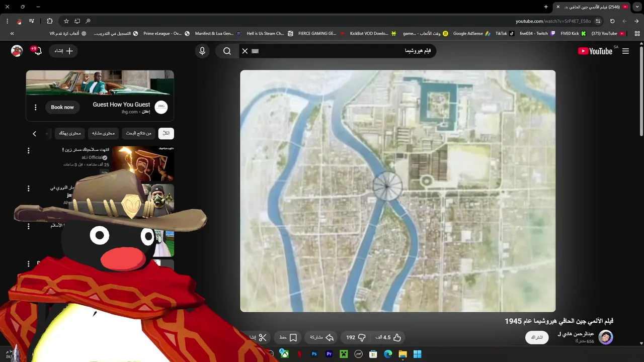The height and width of the screenshot is (362, 644).
Task: Reload the page in browser toolbar
Action: (x=612, y=21)
